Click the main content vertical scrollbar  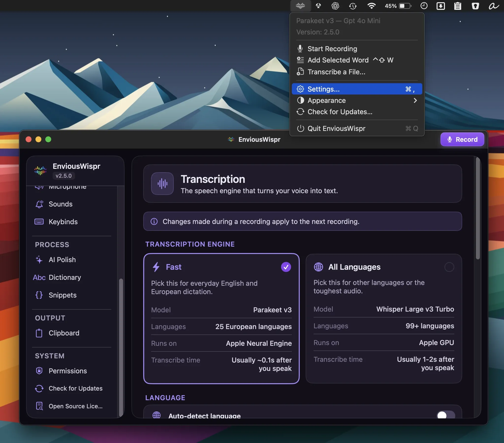pyautogui.click(x=478, y=208)
